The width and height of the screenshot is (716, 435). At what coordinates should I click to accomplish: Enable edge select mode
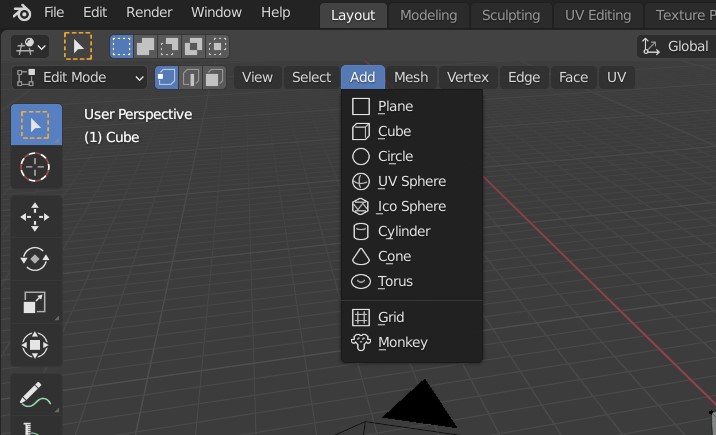pyautogui.click(x=189, y=77)
